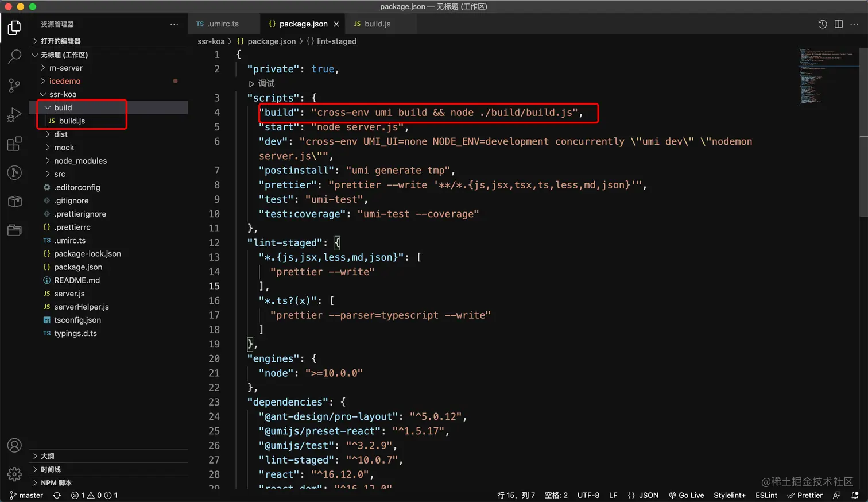
Task: Start Go Live server
Action: click(687, 495)
